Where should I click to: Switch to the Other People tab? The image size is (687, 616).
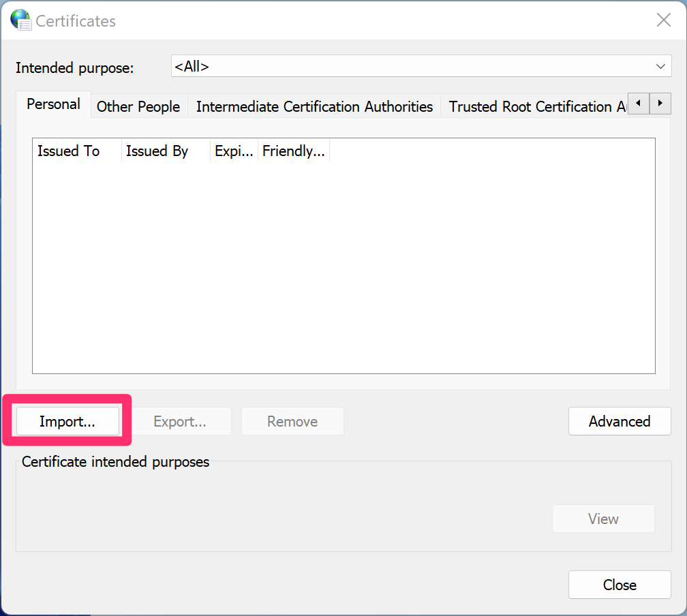138,106
